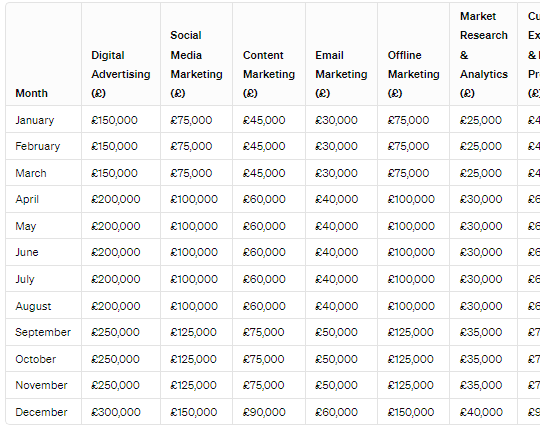Image resolution: width=540 pixels, height=431 pixels.
Task: Select the August row label
Action: (33, 306)
